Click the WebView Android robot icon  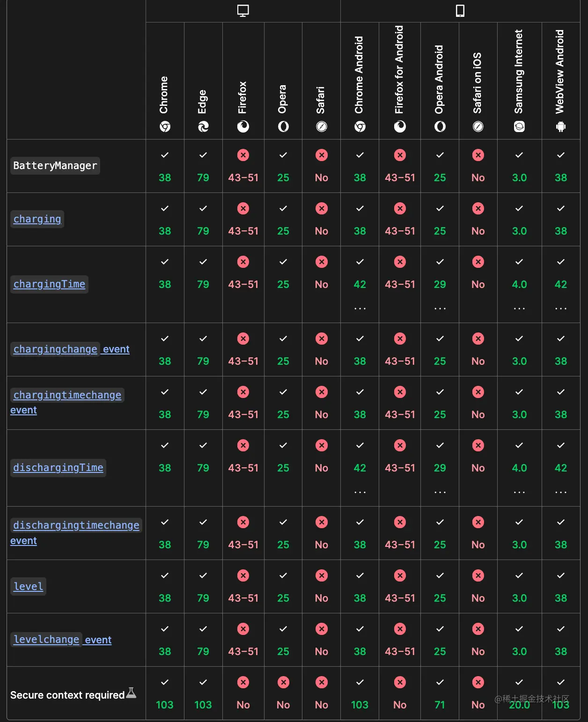click(560, 126)
